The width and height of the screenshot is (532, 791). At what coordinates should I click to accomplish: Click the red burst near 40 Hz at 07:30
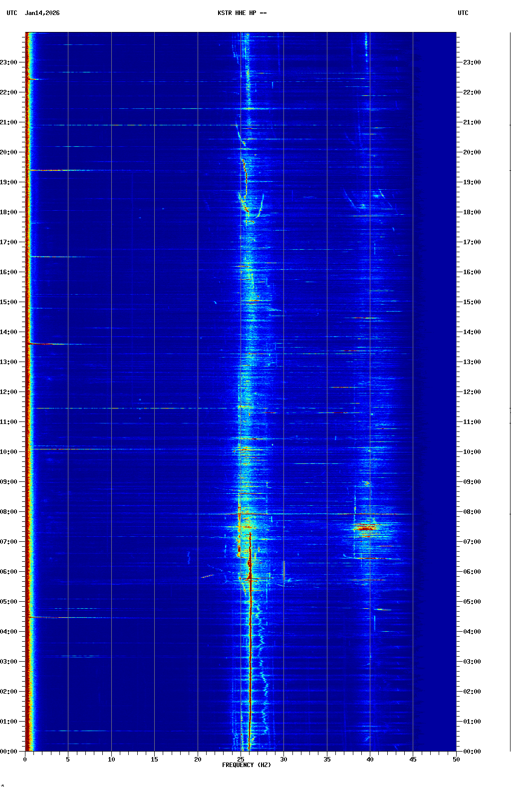pyautogui.click(x=367, y=527)
